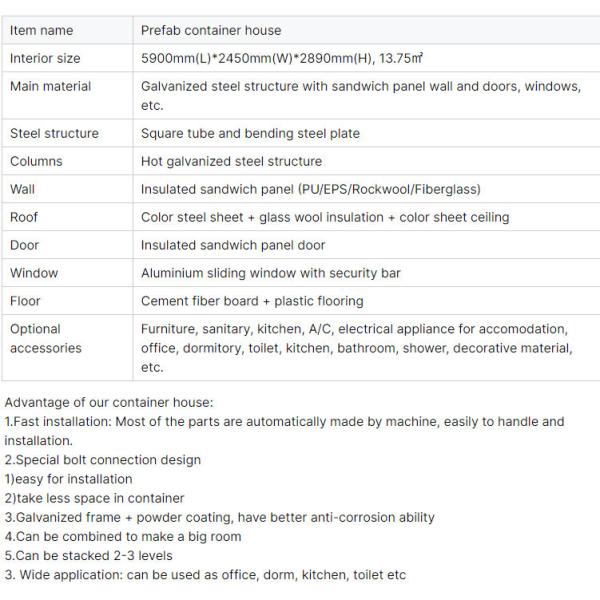Click 'Aluminium sliding window with security bar'
This screenshot has height=600, width=600.
[270, 273]
